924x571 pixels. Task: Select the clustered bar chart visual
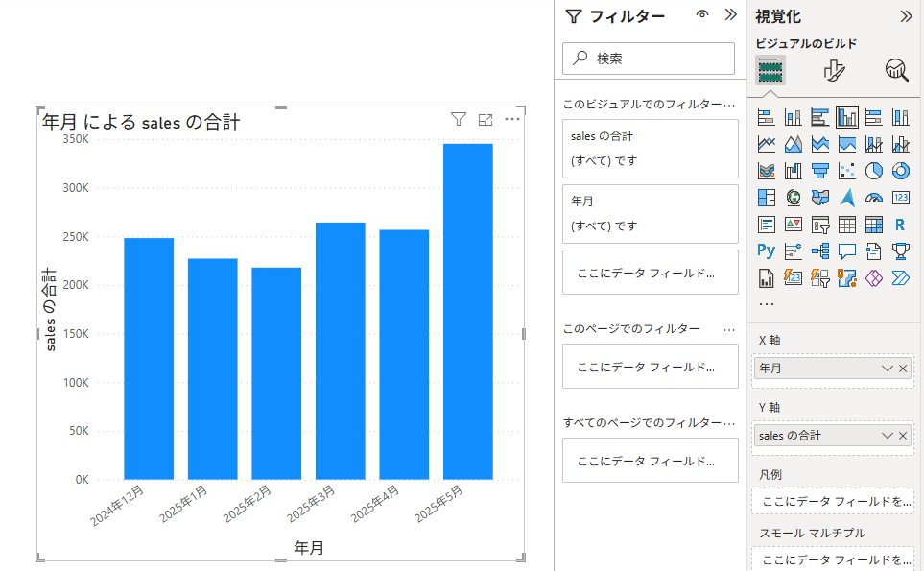(x=819, y=117)
